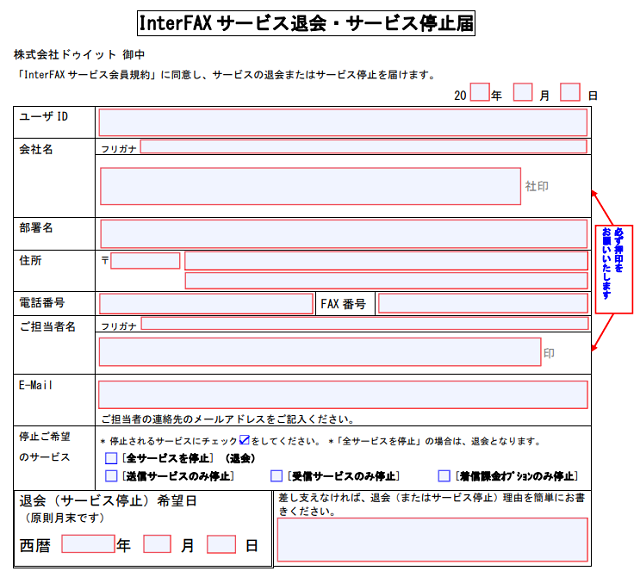This screenshot has width=640, height=571.
Task: Check the 全サービスを停止 (退会) checkbox
Action: coord(111,458)
